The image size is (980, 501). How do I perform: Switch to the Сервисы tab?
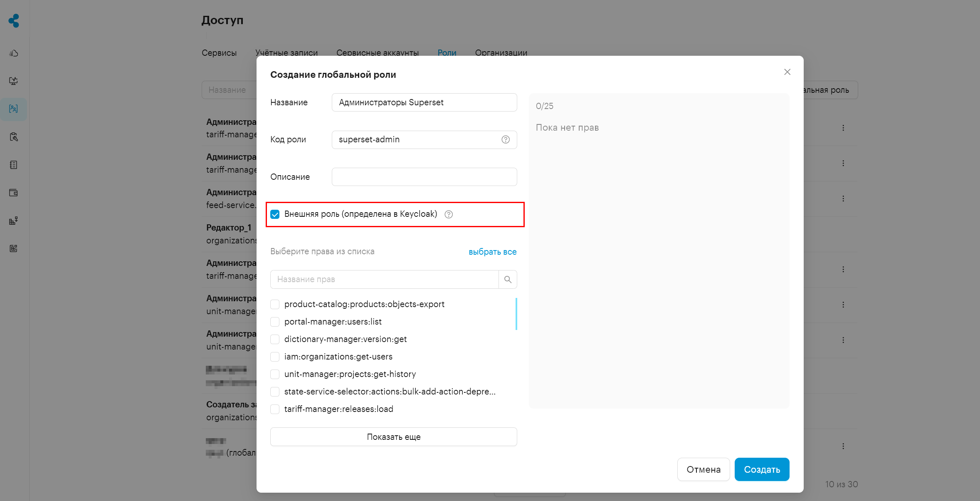(x=219, y=53)
